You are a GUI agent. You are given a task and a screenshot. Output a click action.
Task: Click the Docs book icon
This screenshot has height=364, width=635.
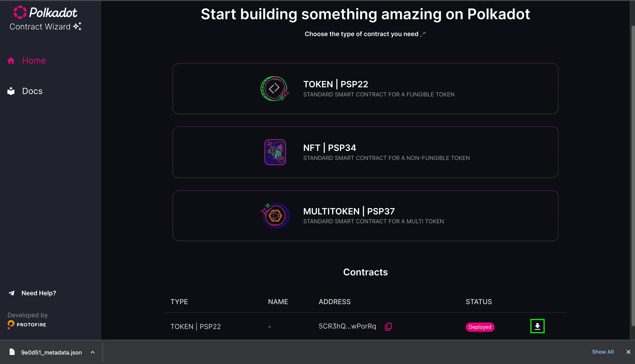[x=11, y=91]
